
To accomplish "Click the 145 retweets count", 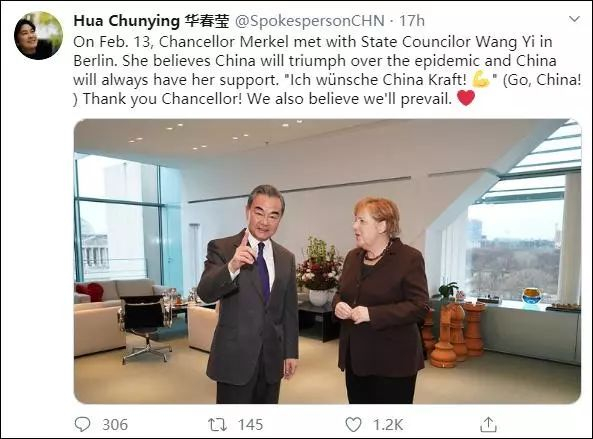I will (250, 425).
